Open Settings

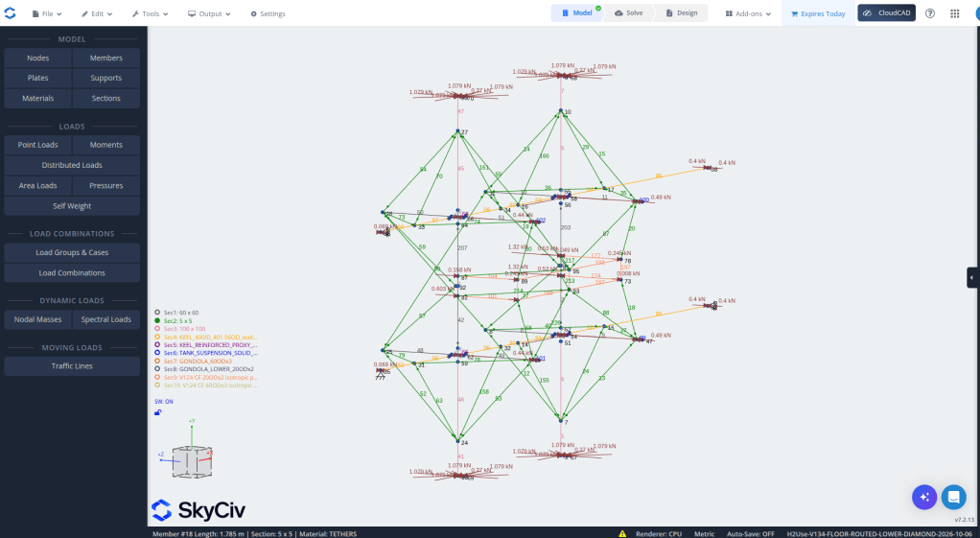point(268,13)
